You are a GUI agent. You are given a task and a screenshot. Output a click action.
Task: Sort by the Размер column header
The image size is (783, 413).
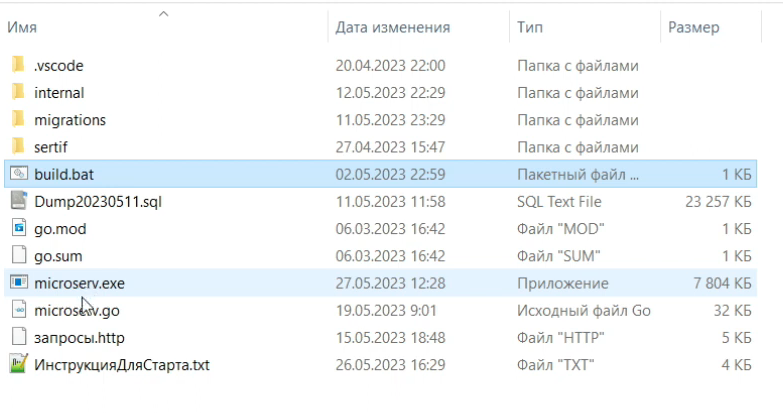coord(694,27)
